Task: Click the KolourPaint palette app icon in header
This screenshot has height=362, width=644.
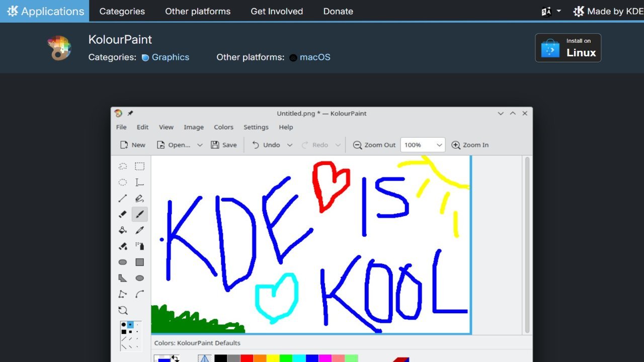Action: pos(59,48)
